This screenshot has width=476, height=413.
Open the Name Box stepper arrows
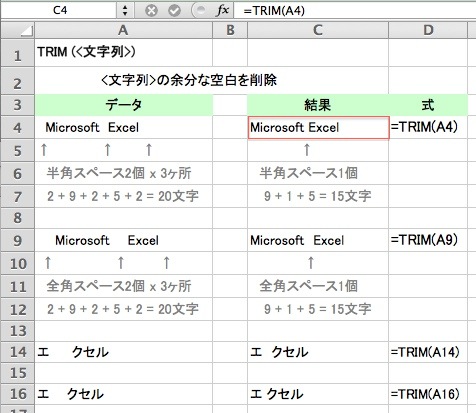[125, 10]
